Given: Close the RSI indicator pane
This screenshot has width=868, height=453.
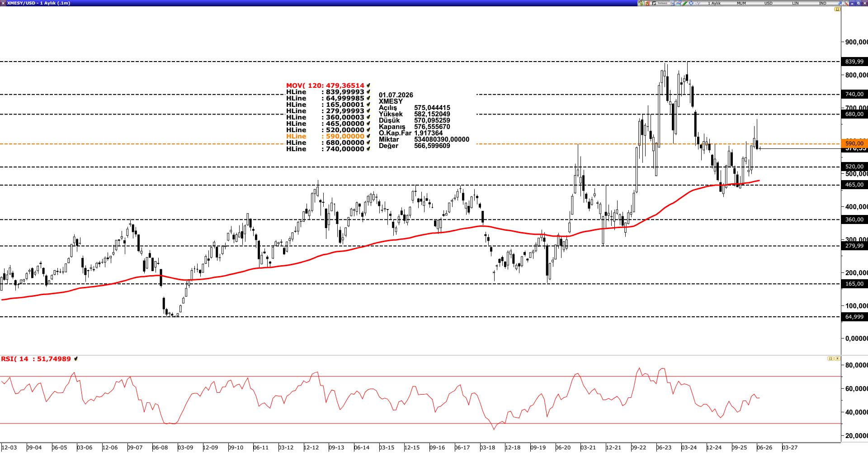Looking at the screenshot, I should point(837,358).
